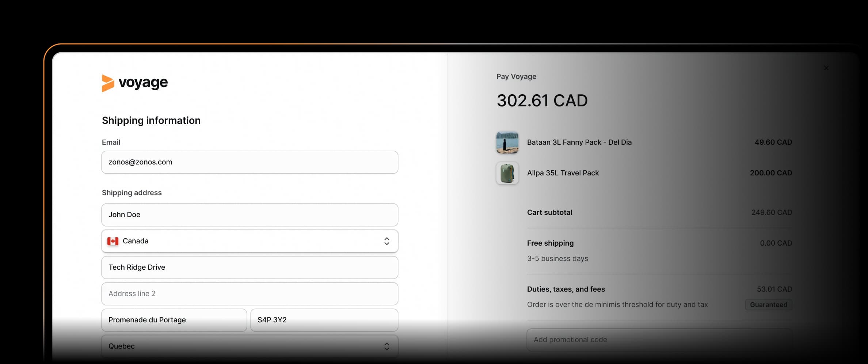Select the Promenade du Portage city field
This screenshot has width=868, height=364.
(x=174, y=320)
